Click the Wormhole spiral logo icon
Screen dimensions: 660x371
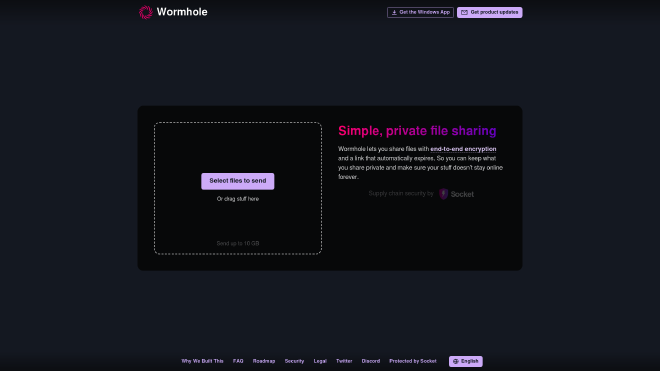146,12
